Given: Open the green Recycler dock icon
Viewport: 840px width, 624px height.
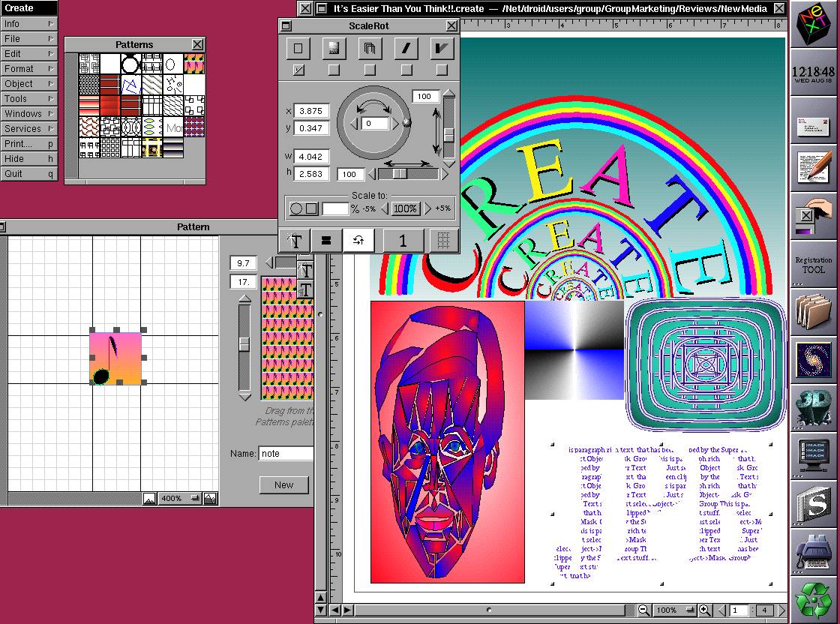Looking at the screenshot, I should (813, 600).
